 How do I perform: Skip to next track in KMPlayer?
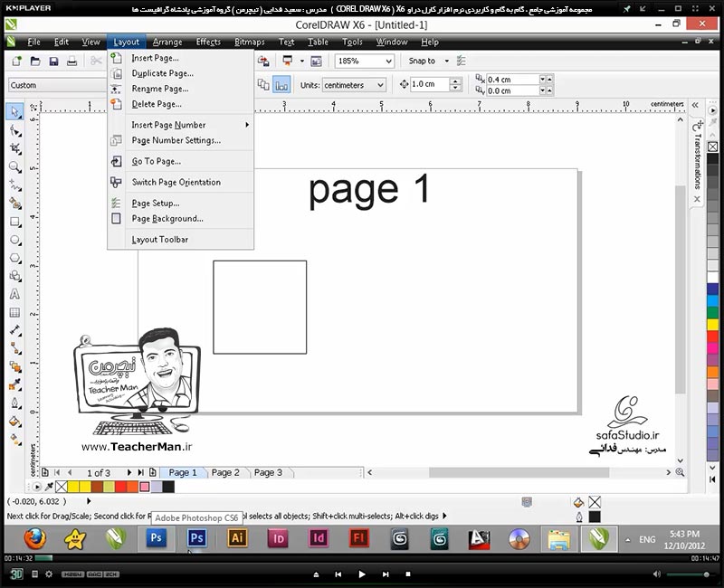pyautogui.click(x=386, y=574)
